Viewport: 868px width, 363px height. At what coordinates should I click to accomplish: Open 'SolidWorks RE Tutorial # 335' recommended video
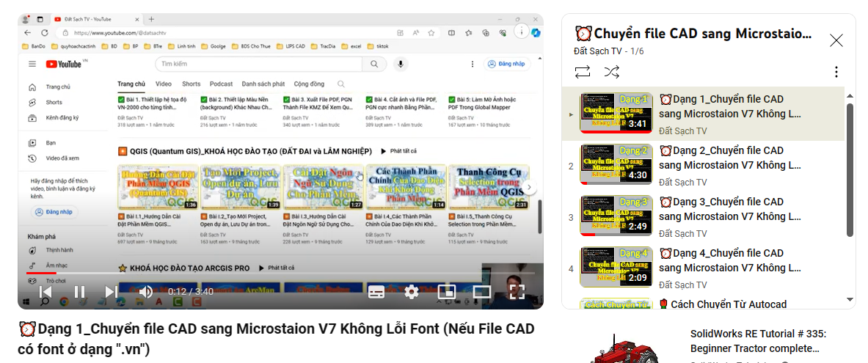759,342
